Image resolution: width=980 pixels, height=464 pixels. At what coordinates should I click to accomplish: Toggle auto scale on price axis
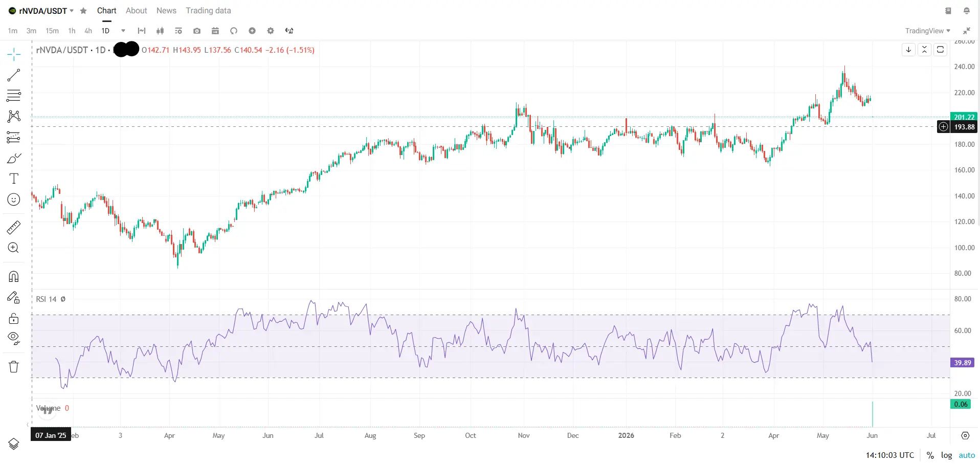point(967,455)
